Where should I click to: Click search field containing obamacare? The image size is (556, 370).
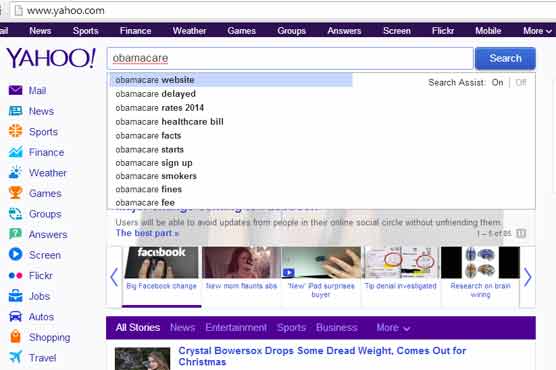click(x=290, y=58)
